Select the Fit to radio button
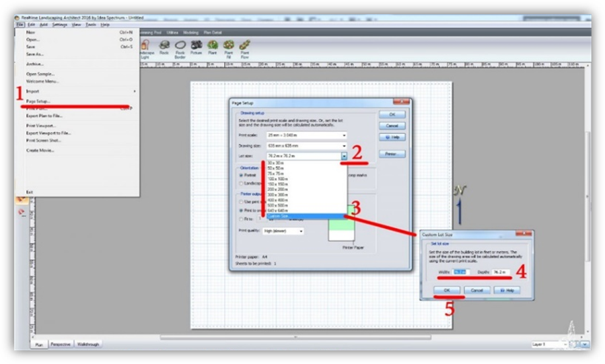The width and height of the screenshot is (605, 364). (x=241, y=219)
